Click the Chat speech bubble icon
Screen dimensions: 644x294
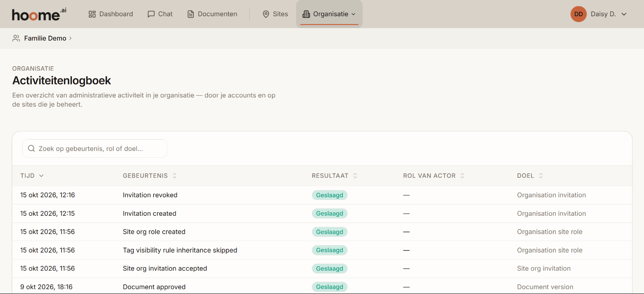pyautogui.click(x=151, y=14)
